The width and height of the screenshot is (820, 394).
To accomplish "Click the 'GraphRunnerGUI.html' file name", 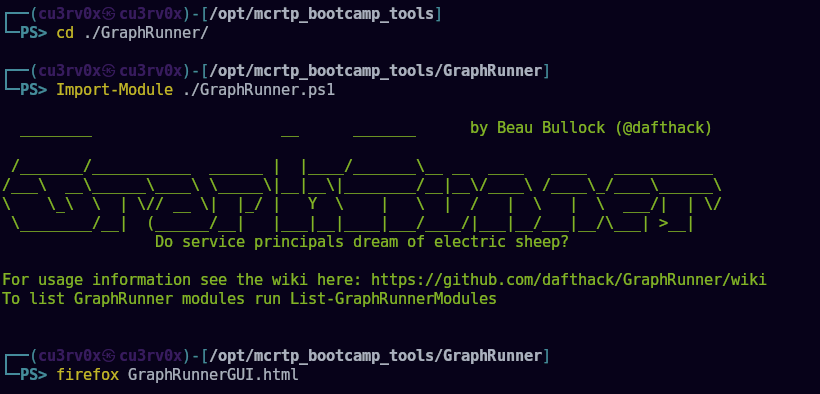I will (213, 375).
